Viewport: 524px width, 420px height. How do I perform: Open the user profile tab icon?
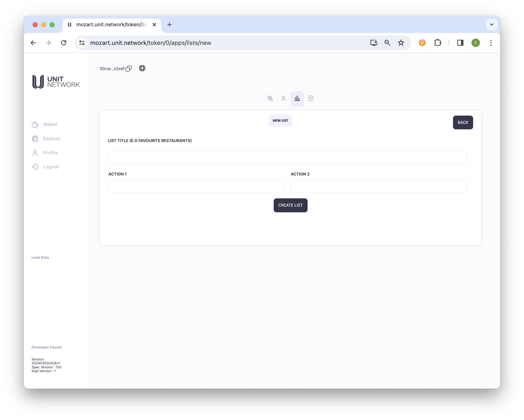(x=283, y=98)
